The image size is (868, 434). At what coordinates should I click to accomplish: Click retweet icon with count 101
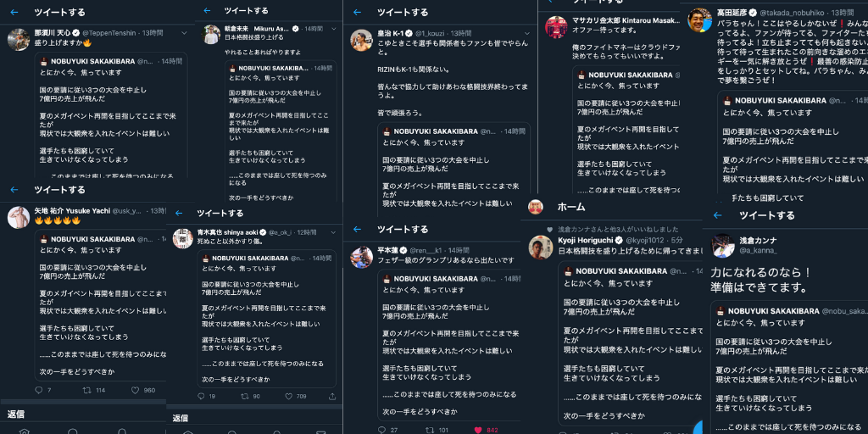(430, 430)
